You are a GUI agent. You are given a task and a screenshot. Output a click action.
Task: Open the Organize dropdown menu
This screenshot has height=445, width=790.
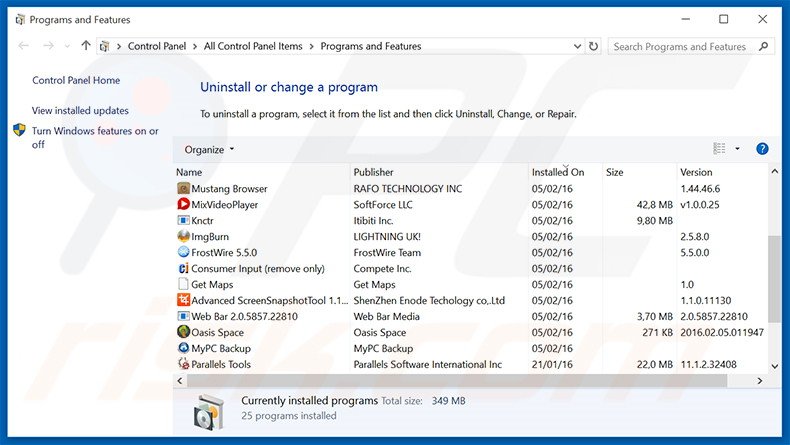coord(209,150)
